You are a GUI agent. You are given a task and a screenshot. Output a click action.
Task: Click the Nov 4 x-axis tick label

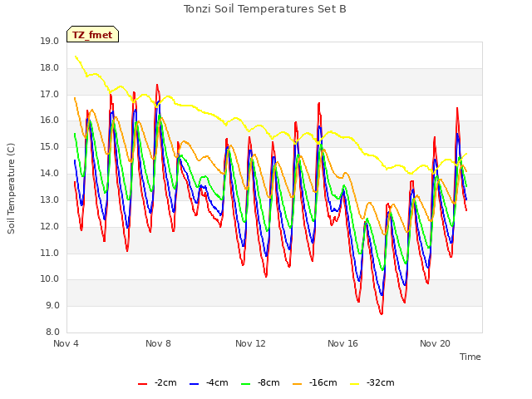[x=66, y=343]
